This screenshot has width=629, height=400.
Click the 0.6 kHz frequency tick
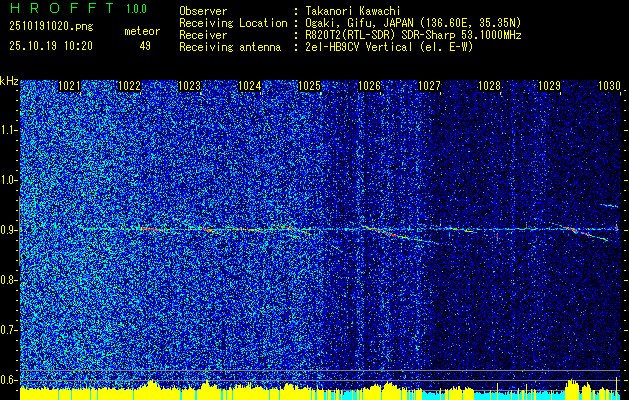click(x=7, y=380)
